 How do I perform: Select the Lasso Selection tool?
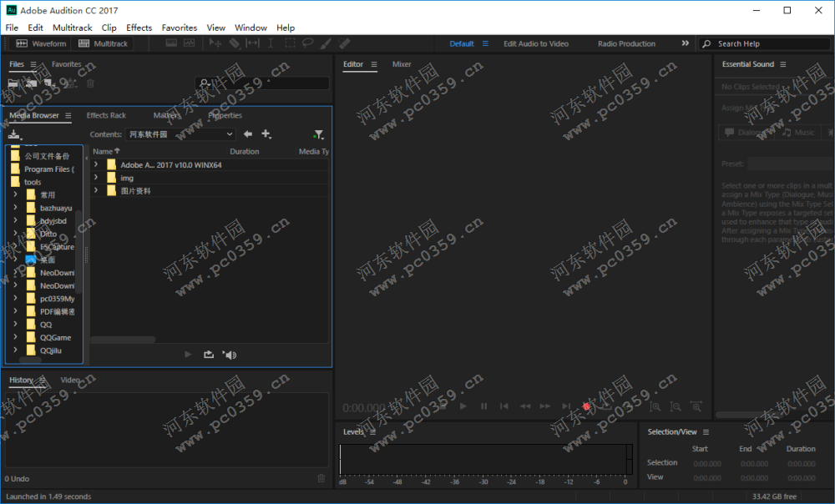pyautogui.click(x=306, y=43)
